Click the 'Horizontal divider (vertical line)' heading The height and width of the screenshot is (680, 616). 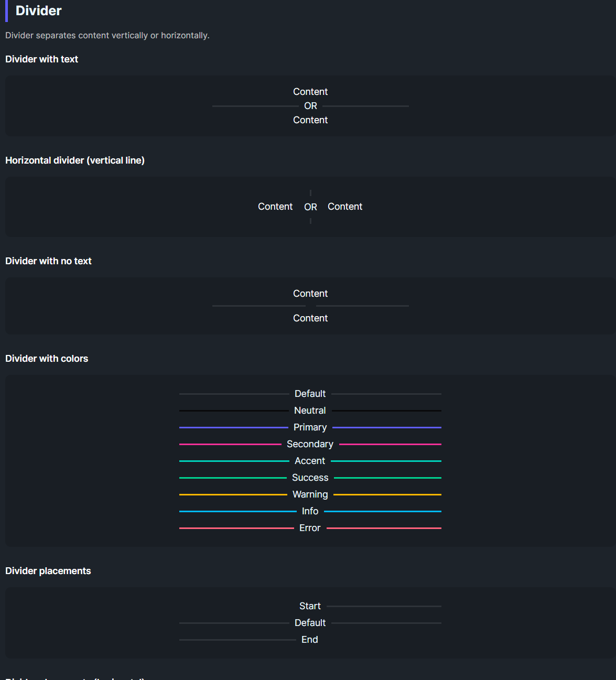(x=74, y=160)
